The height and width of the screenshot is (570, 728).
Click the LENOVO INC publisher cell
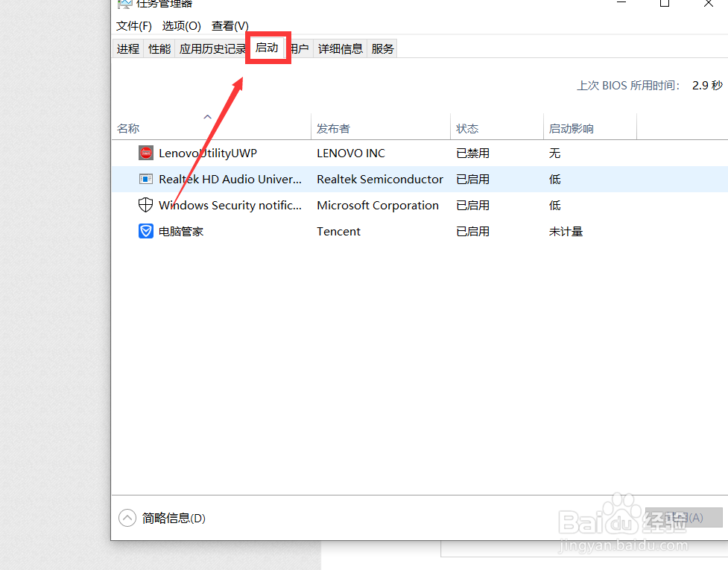click(x=351, y=153)
